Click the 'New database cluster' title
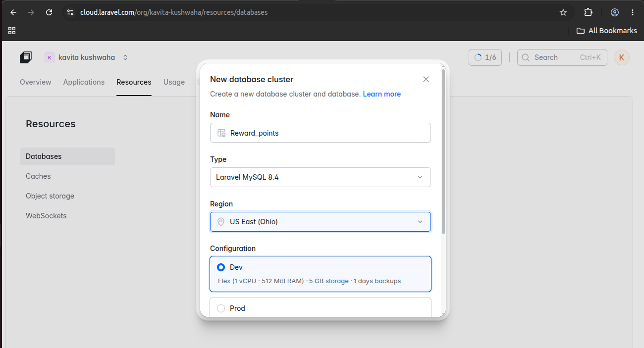The image size is (644, 348). 252,79
